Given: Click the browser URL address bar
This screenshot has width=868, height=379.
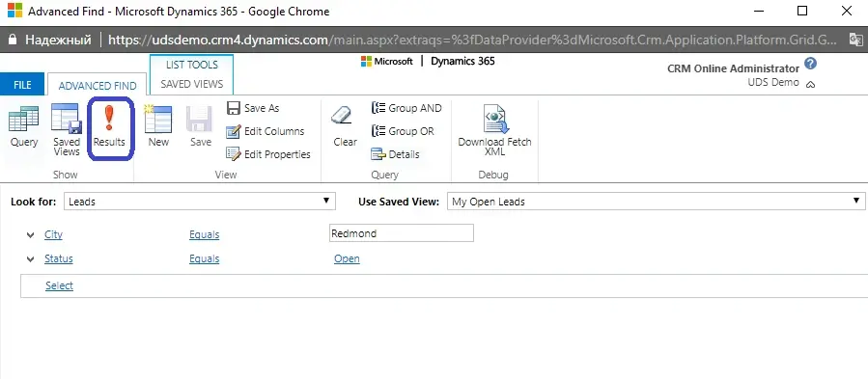Looking at the screenshot, I should pos(473,40).
